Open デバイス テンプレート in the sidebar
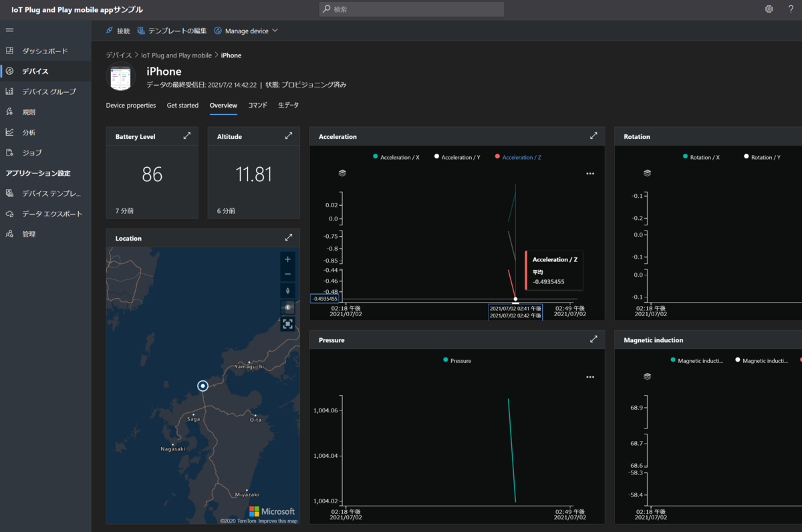The image size is (802, 532). (45, 193)
